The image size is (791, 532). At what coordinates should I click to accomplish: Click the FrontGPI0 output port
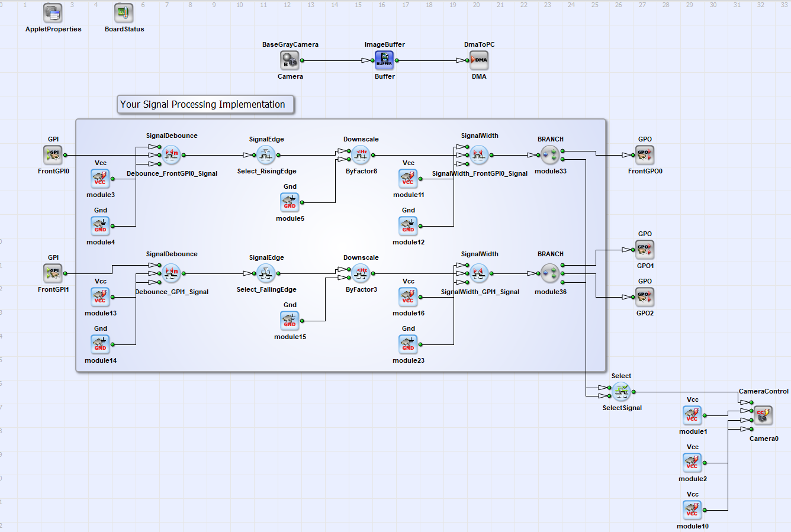click(65, 155)
